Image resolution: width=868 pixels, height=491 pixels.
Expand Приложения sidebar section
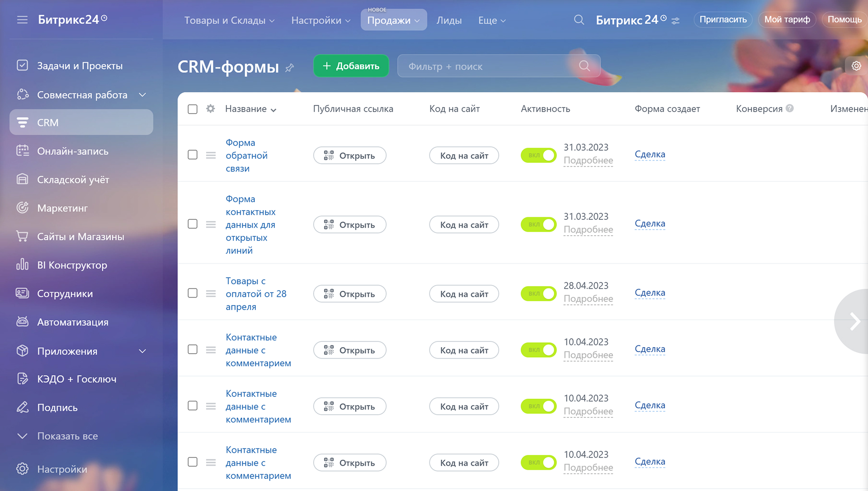coord(142,351)
